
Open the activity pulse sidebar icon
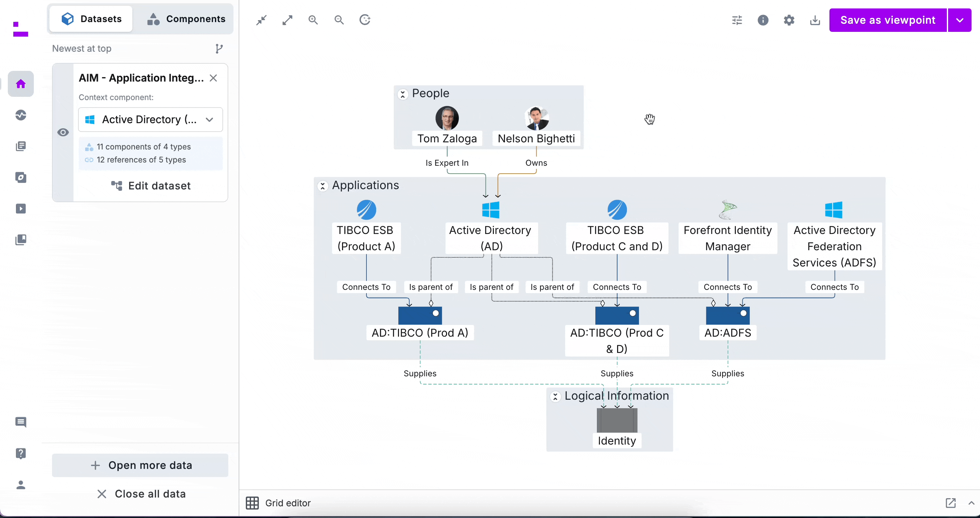click(x=21, y=115)
